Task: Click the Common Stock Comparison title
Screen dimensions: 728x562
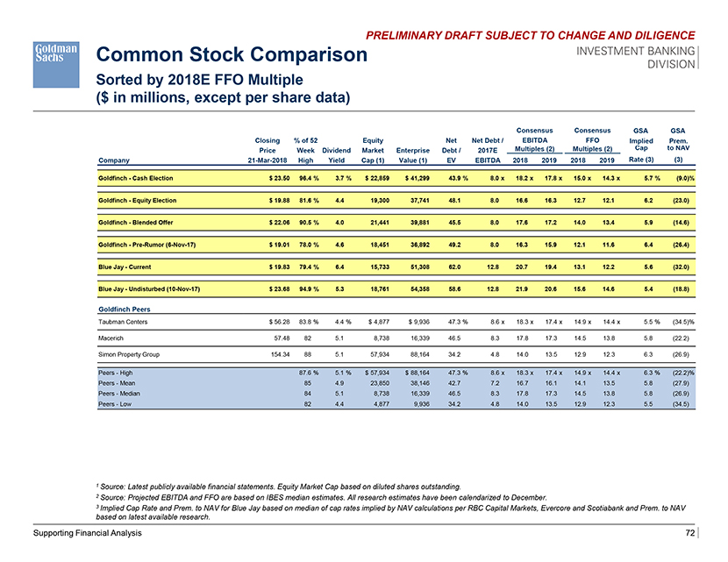Action: (230, 56)
